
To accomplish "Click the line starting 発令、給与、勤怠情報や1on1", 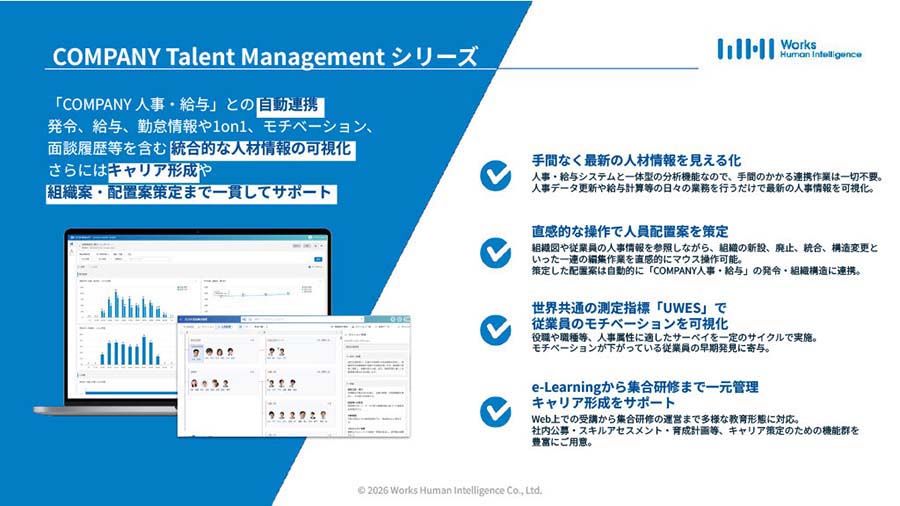I will 211,126.
